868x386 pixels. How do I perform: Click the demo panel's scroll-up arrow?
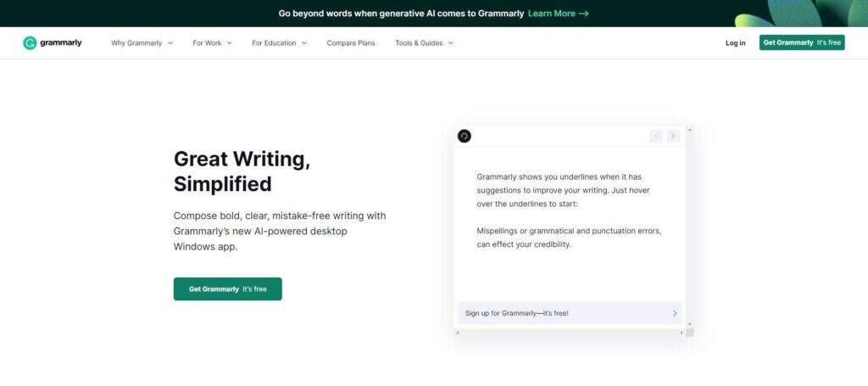[689, 130]
